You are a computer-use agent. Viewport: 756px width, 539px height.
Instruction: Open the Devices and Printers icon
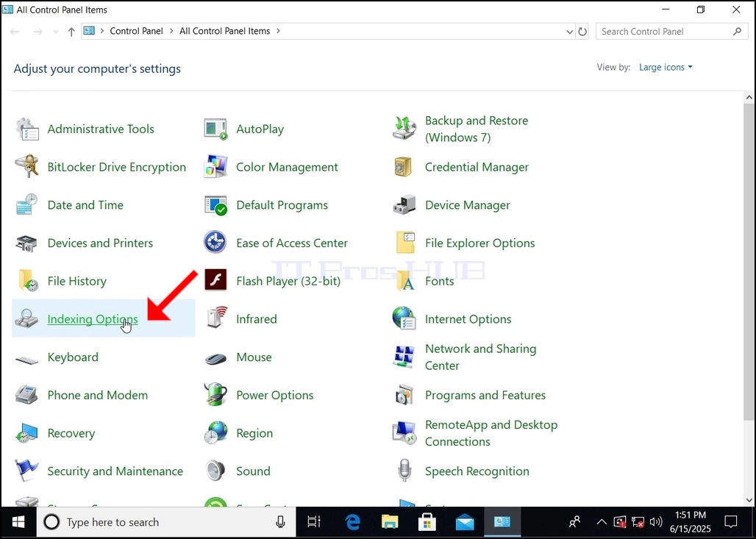click(27, 243)
